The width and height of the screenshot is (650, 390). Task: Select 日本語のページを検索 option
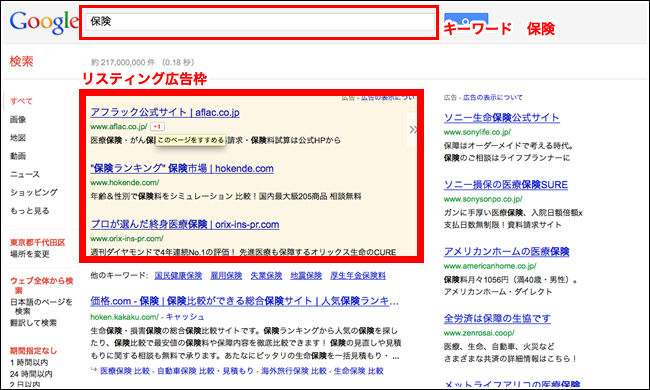point(41,306)
